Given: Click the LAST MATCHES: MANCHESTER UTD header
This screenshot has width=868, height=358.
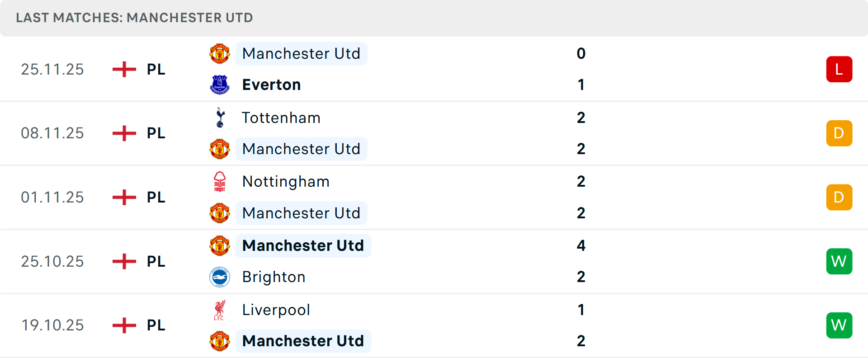Looking at the screenshot, I should pyautogui.click(x=134, y=18).
